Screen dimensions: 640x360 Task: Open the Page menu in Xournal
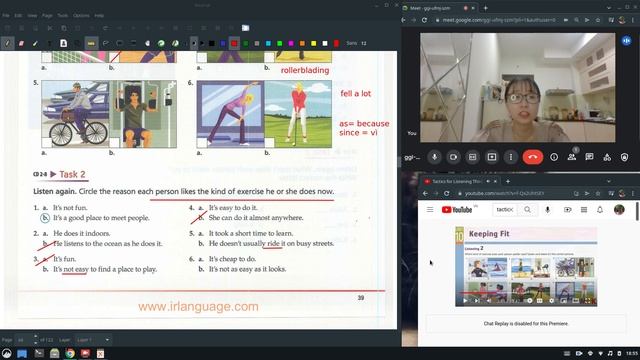[x=47, y=16]
